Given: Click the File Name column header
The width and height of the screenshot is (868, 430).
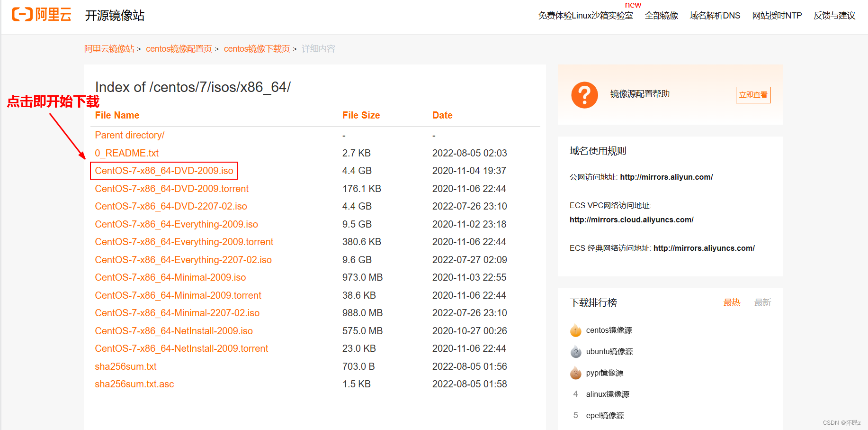Looking at the screenshot, I should [x=117, y=115].
